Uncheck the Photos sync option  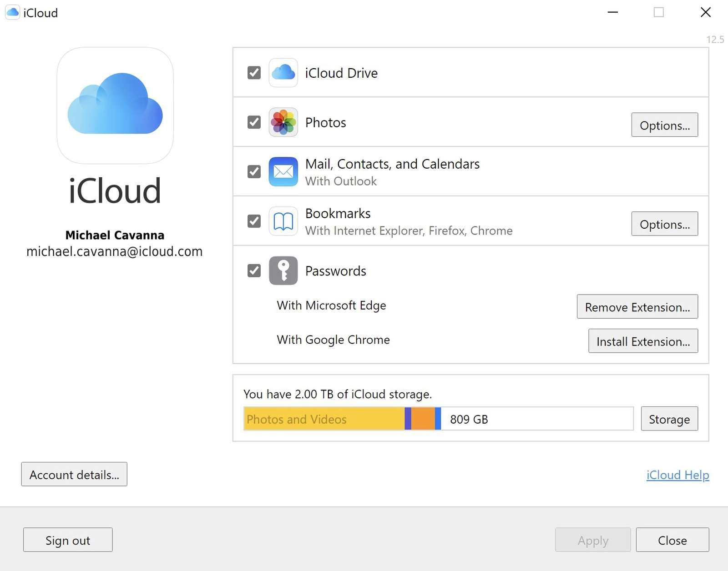coord(253,122)
